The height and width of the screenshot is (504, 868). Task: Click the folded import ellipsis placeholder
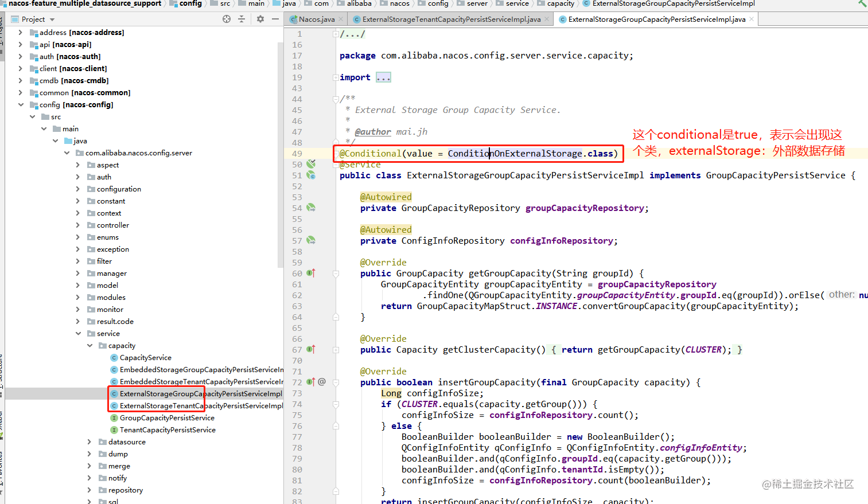click(383, 77)
